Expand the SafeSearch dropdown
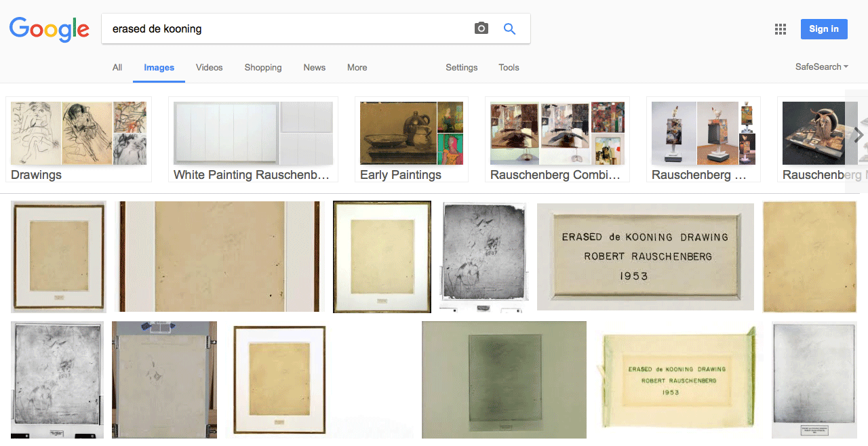Screen dimensions: 868x446 point(822,66)
